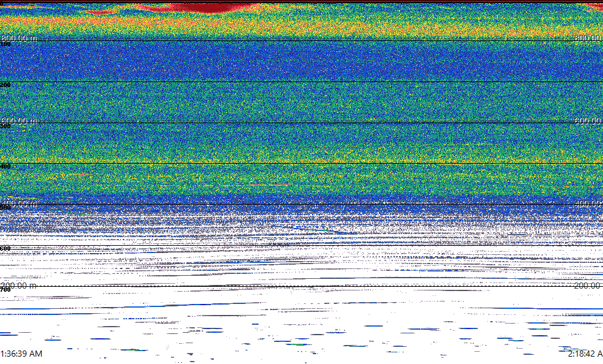Click the right-edge 600.00 range label
The image size is (603, 364).
click(x=588, y=121)
